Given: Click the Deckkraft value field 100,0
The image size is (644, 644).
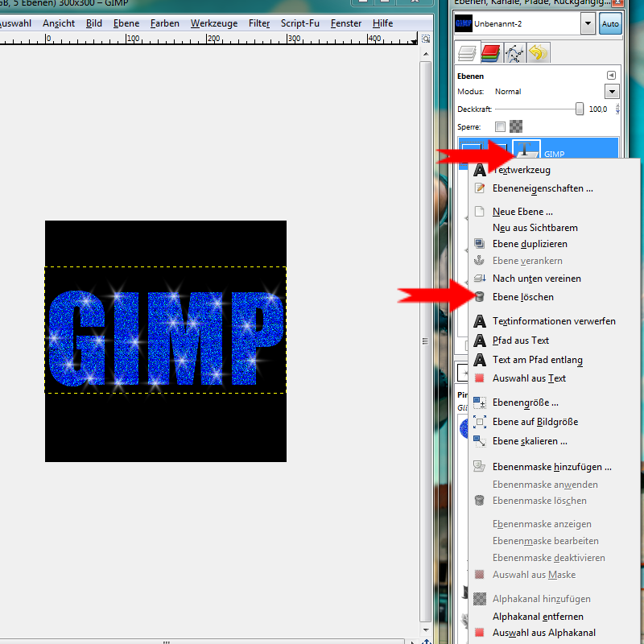Looking at the screenshot, I should [x=600, y=109].
